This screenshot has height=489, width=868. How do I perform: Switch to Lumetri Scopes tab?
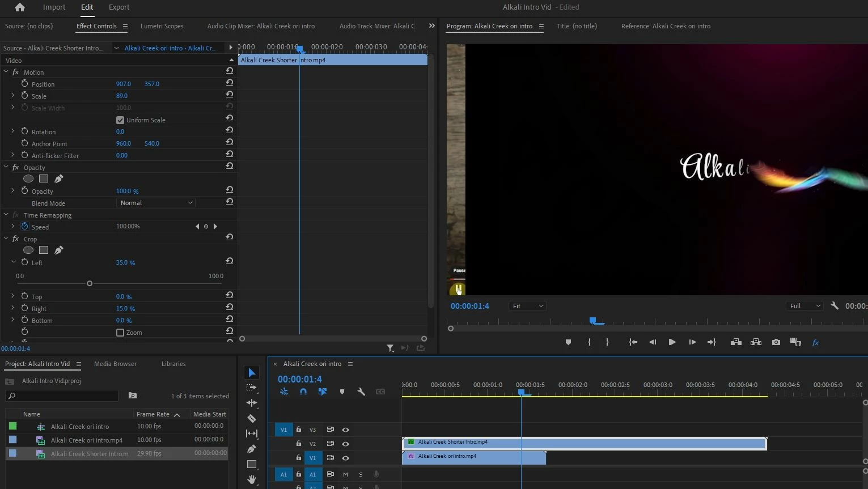point(162,26)
